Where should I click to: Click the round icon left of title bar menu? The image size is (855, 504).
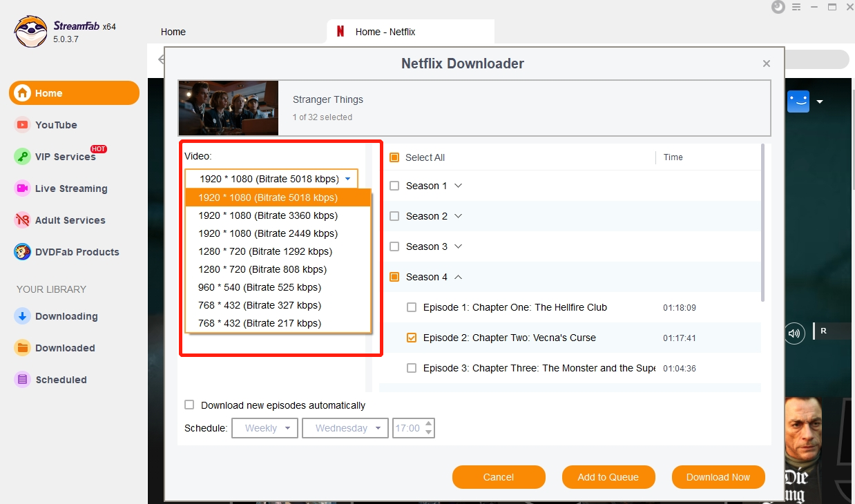coord(778,7)
